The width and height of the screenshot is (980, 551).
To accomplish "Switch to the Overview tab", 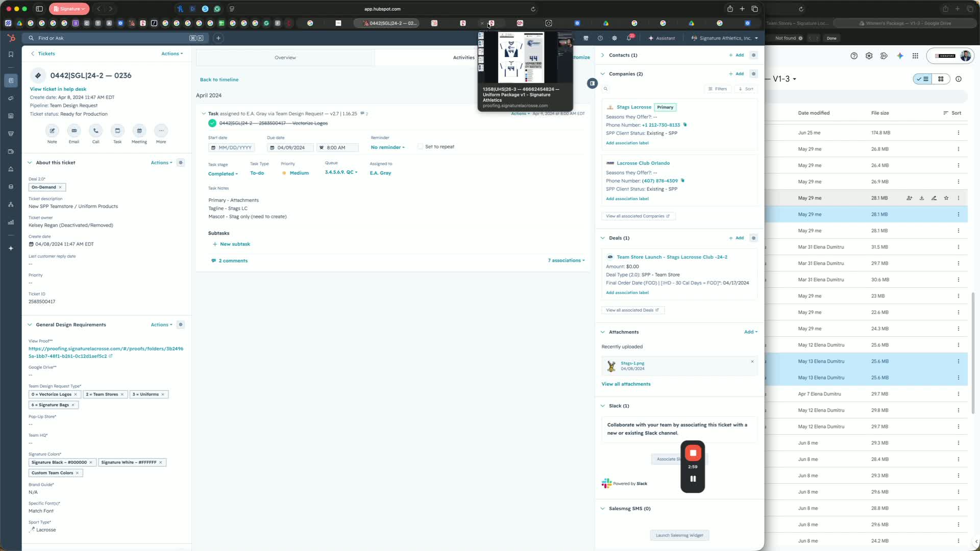I will pos(285,58).
